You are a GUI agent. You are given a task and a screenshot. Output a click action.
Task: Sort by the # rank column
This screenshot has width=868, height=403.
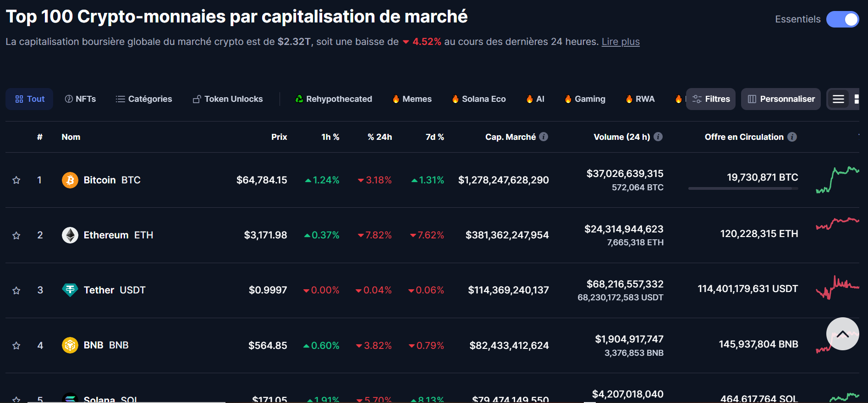click(x=40, y=137)
